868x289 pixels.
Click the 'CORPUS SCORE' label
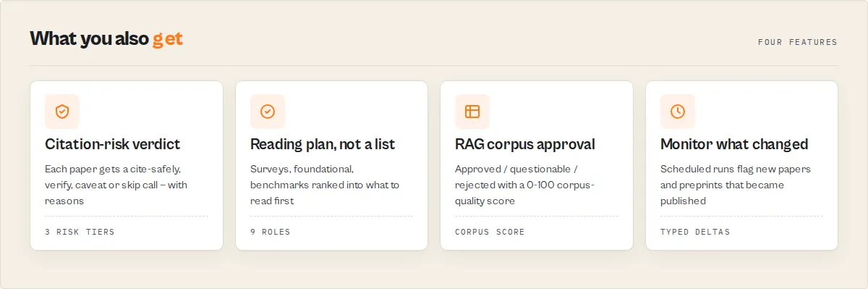coord(490,232)
